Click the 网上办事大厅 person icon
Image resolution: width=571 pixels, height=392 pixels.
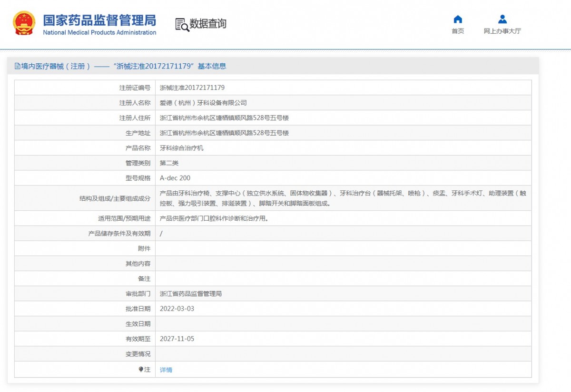click(502, 19)
